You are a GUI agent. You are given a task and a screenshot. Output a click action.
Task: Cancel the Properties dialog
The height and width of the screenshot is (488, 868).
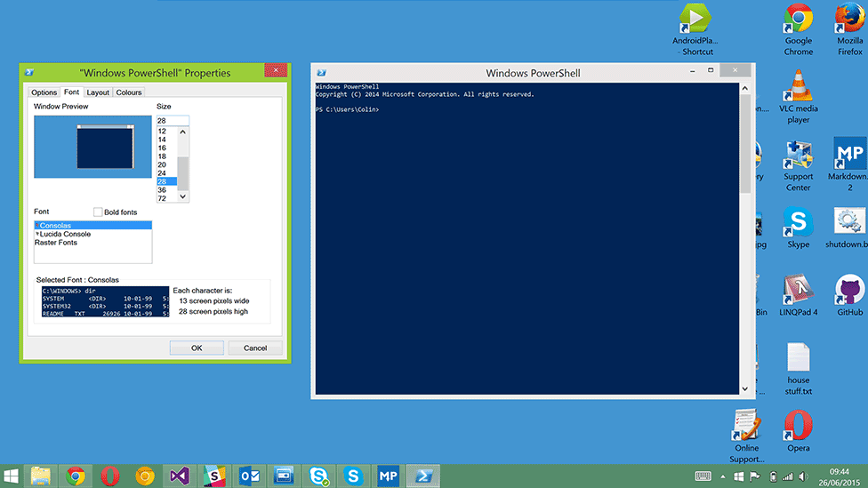pyautogui.click(x=255, y=348)
